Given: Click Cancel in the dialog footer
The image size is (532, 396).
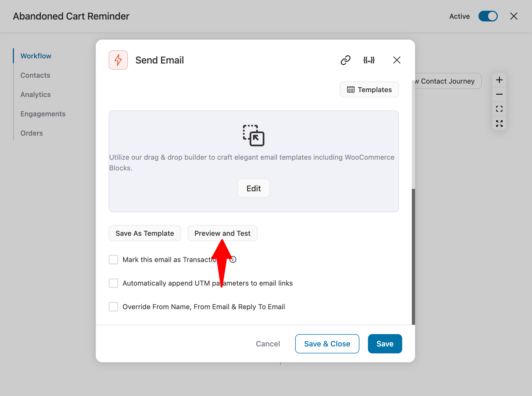Looking at the screenshot, I should point(268,344).
